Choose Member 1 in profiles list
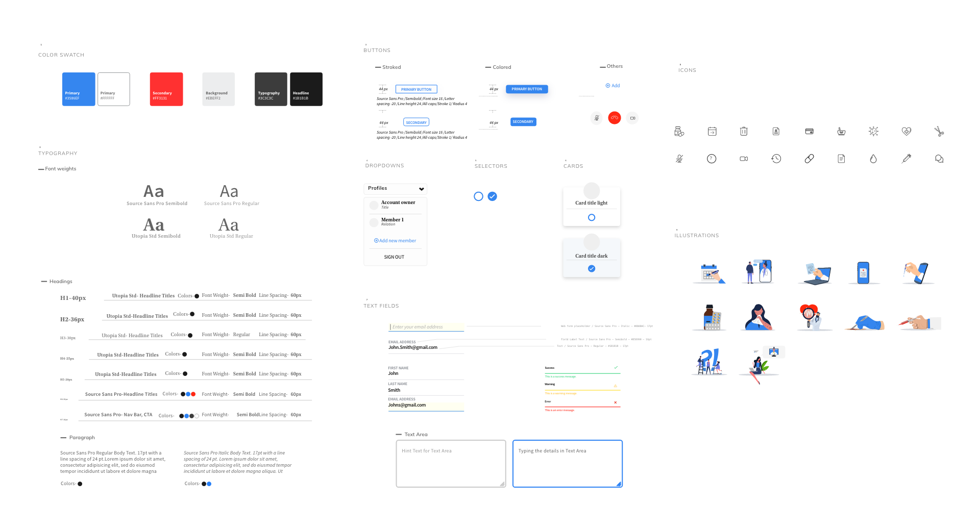 (x=396, y=222)
